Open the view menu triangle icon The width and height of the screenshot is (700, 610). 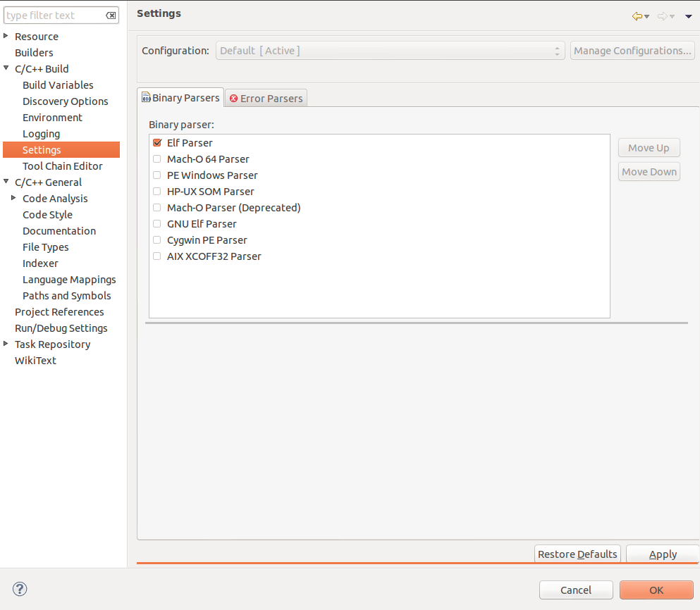coord(689,16)
